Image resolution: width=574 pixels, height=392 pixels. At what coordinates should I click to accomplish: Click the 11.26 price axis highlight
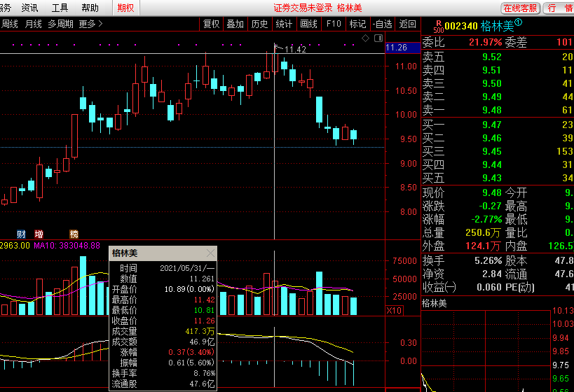(403, 48)
